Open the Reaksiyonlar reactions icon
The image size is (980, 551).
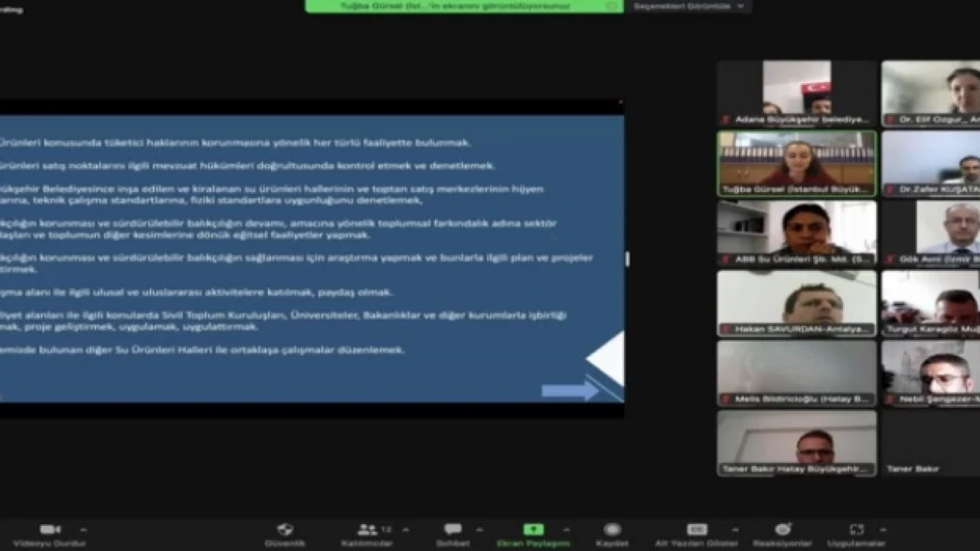point(782,530)
